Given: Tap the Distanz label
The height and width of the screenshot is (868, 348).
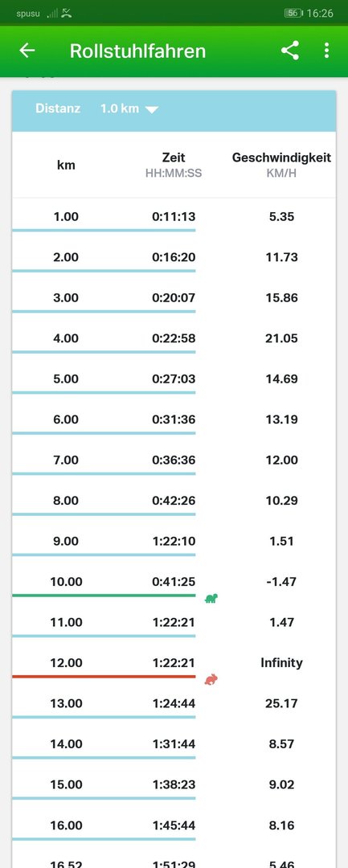Looking at the screenshot, I should pyautogui.click(x=58, y=108).
